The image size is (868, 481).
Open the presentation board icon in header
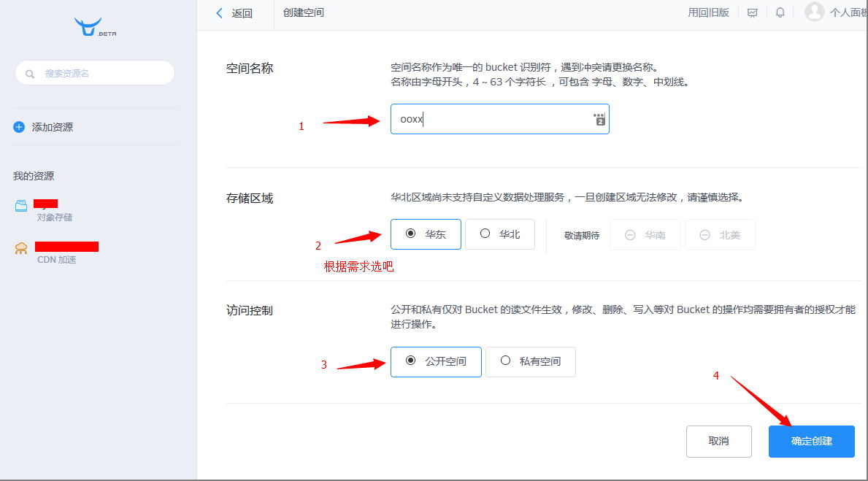click(x=753, y=13)
